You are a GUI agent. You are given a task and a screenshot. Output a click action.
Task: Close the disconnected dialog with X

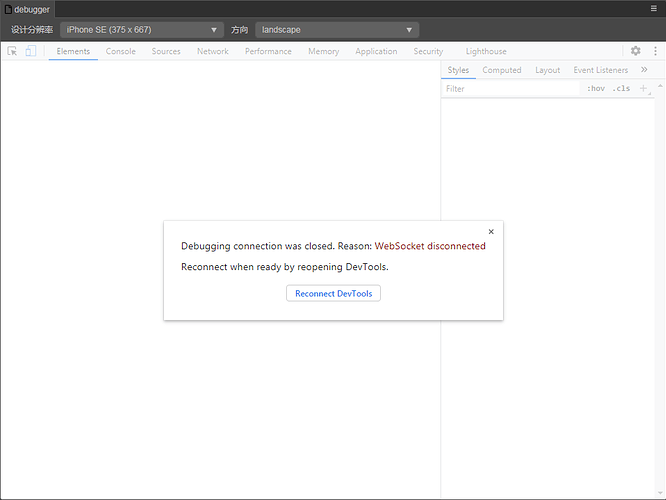491,232
